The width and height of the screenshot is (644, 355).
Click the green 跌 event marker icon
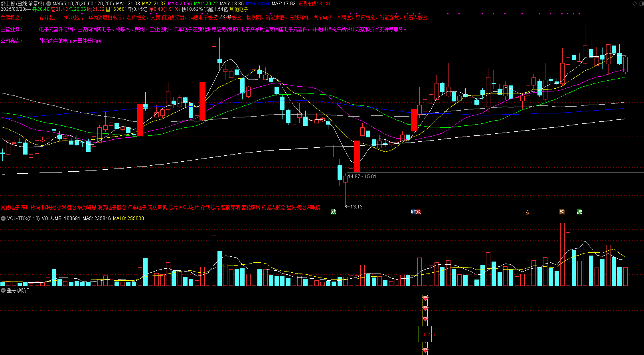coord(334,212)
